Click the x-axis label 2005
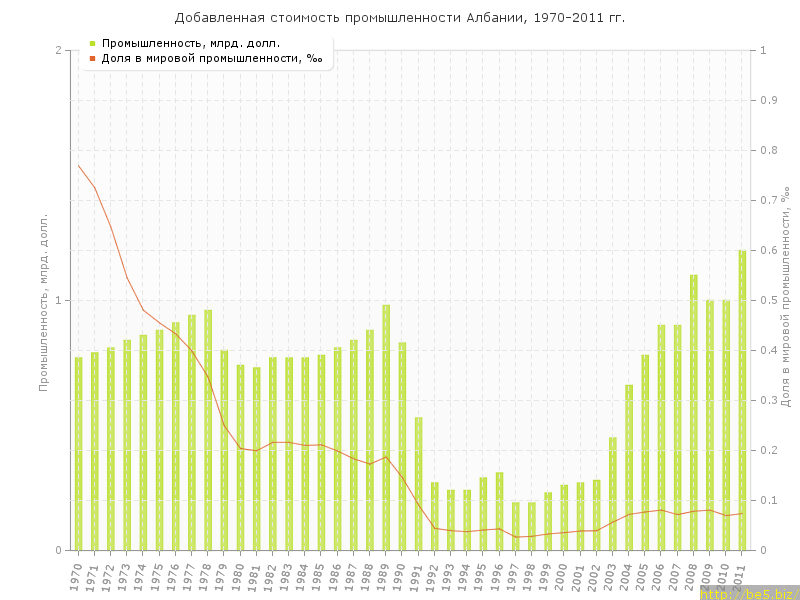Screen dimensions: 800x600 pos(645,577)
